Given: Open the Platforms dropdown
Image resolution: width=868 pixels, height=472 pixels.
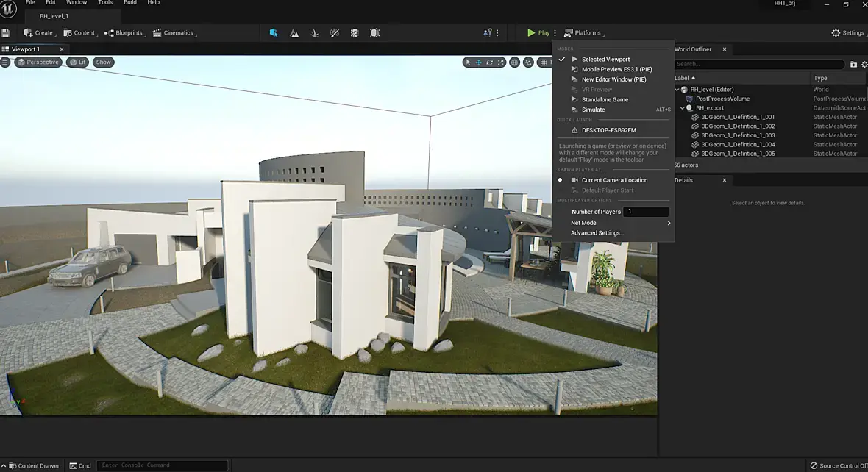Looking at the screenshot, I should (583, 32).
